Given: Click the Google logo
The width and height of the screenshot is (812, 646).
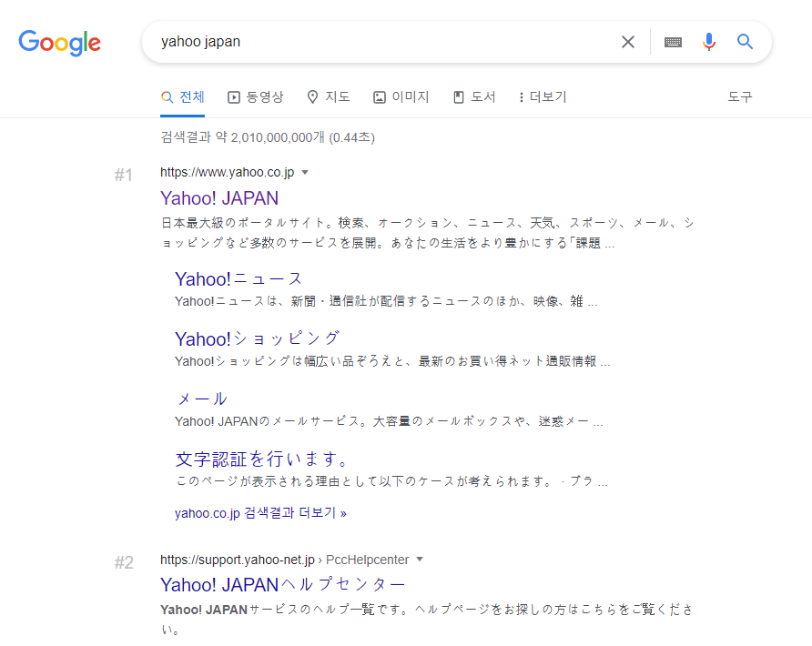Looking at the screenshot, I should tap(59, 43).
